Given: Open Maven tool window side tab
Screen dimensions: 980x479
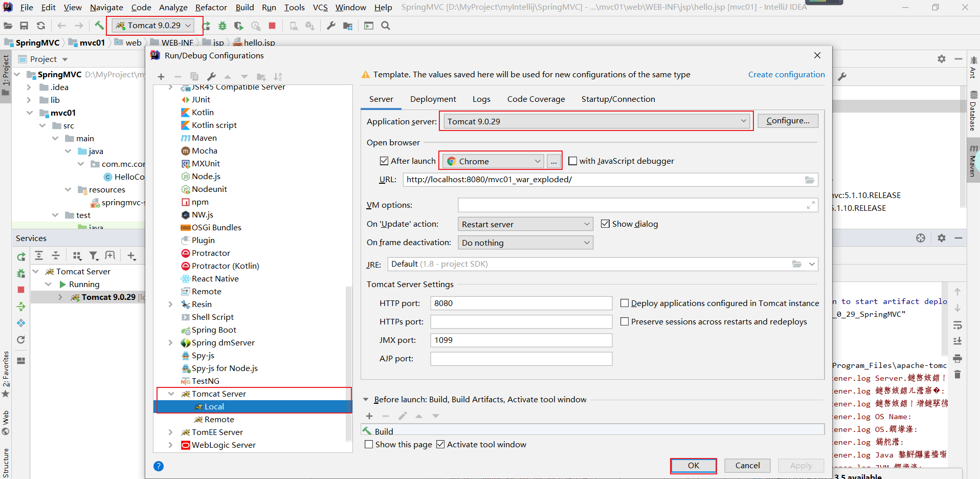Looking at the screenshot, I should [973, 161].
